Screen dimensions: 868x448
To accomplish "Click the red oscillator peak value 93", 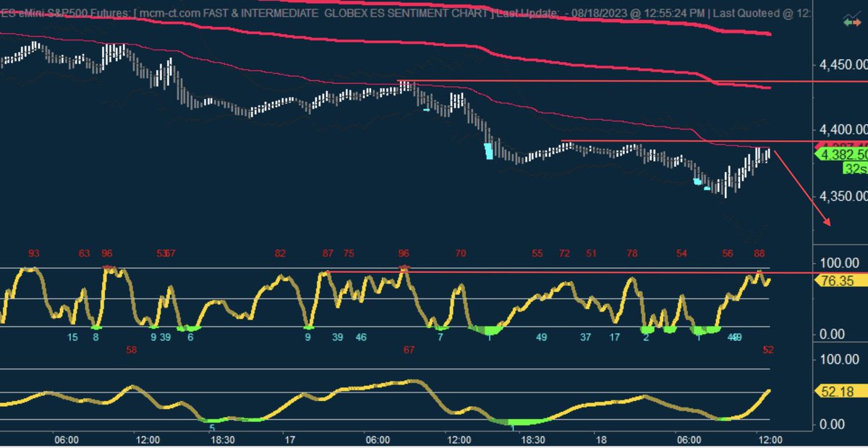I will pyautogui.click(x=34, y=254).
